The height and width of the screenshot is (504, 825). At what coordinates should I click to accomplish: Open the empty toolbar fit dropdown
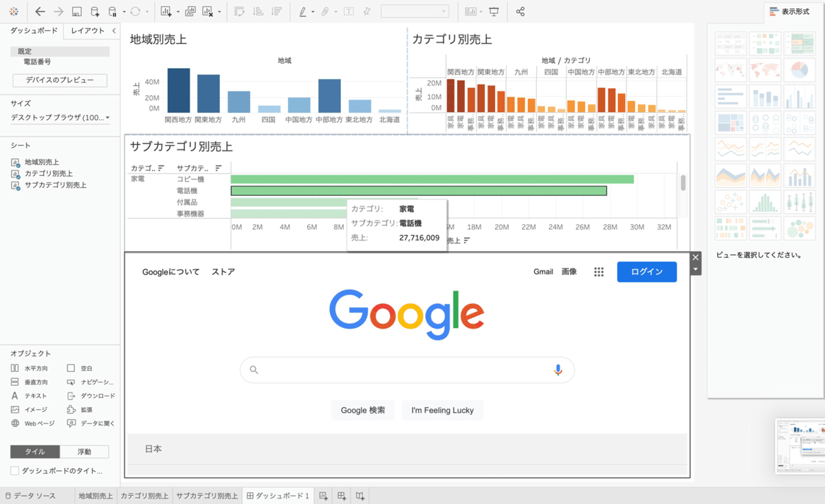(415, 12)
